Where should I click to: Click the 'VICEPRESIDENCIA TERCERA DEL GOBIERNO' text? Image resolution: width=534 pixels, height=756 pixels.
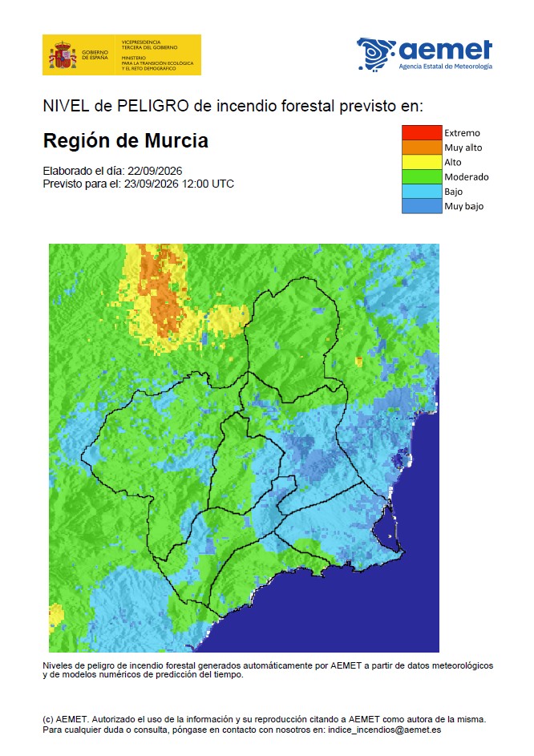(x=150, y=45)
